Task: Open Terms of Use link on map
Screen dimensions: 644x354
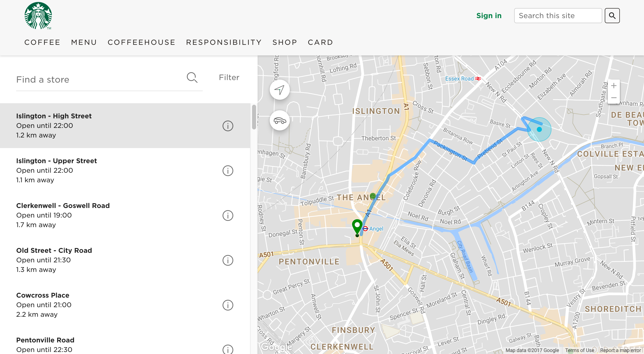Action: (580, 350)
